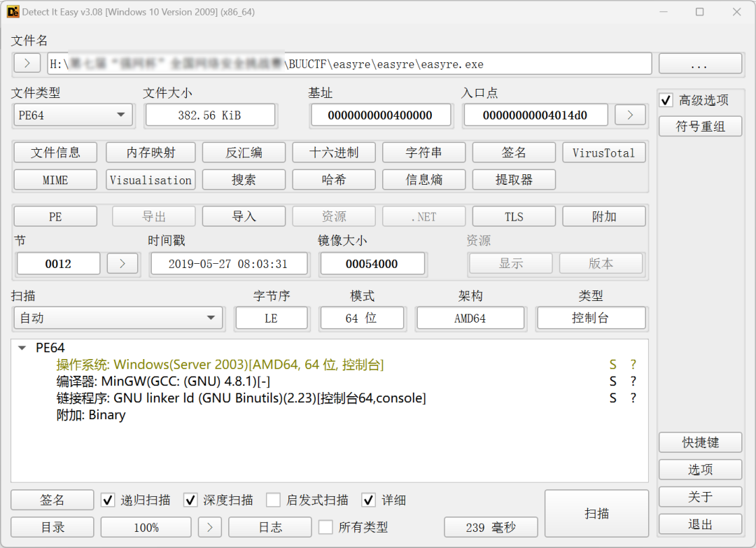The image size is (756, 548).
Task: Toggle the 详细 checkbox
Action: click(x=369, y=500)
